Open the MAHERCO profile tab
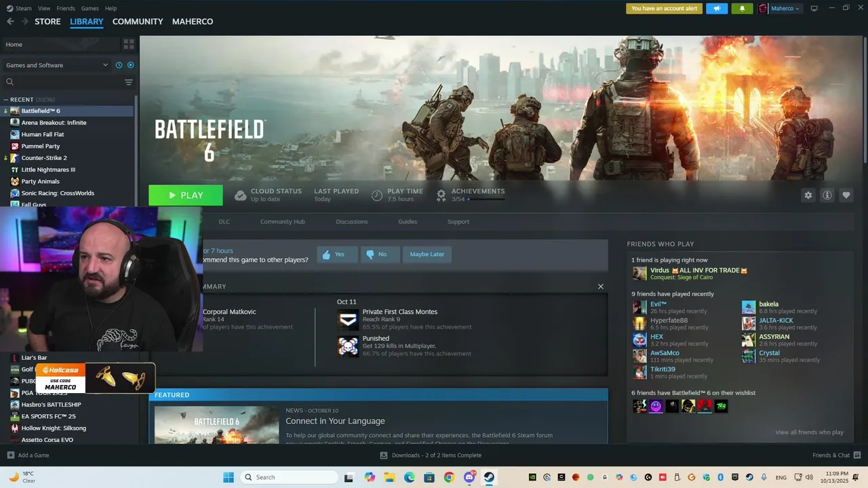 pos(193,22)
